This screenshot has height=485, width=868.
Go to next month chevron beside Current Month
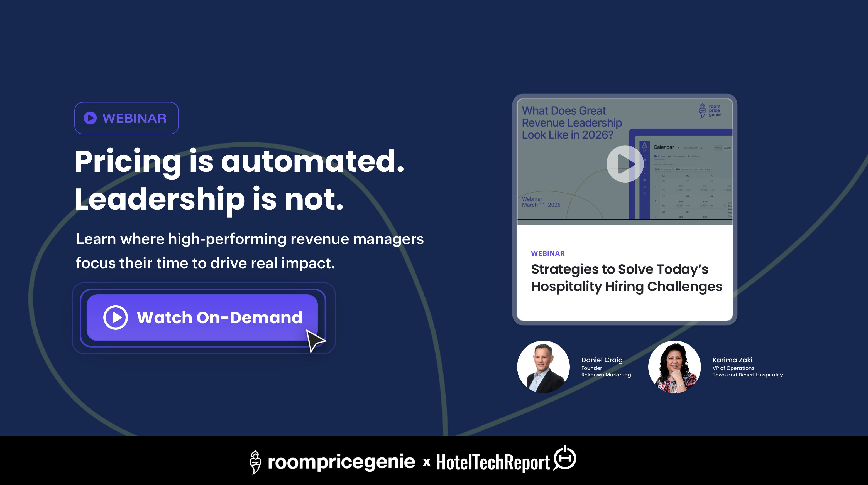pos(701,148)
